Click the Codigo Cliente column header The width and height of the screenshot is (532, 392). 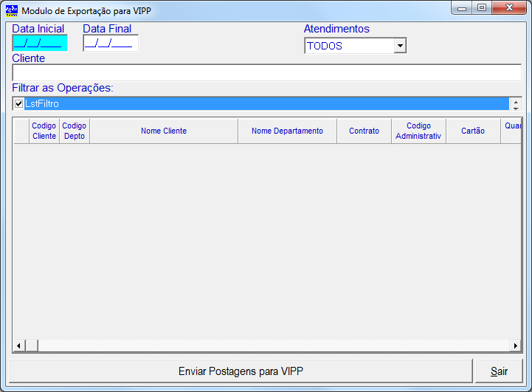[44, 131]
